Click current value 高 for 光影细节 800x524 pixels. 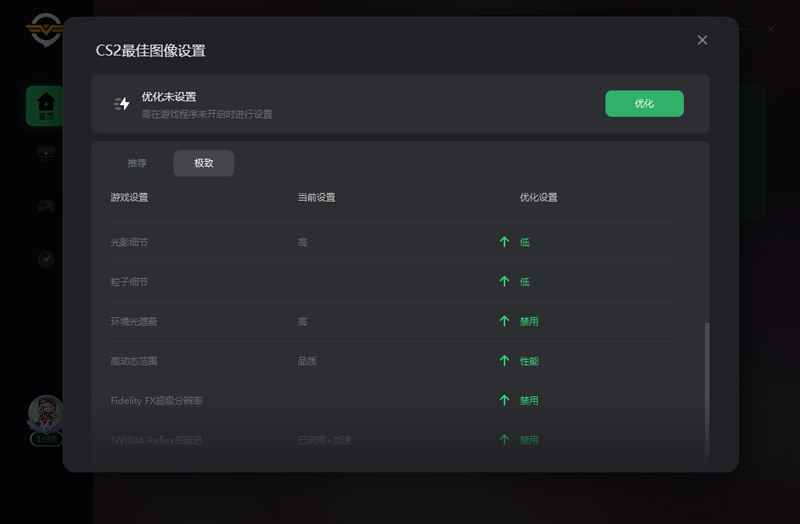[303, 242]
